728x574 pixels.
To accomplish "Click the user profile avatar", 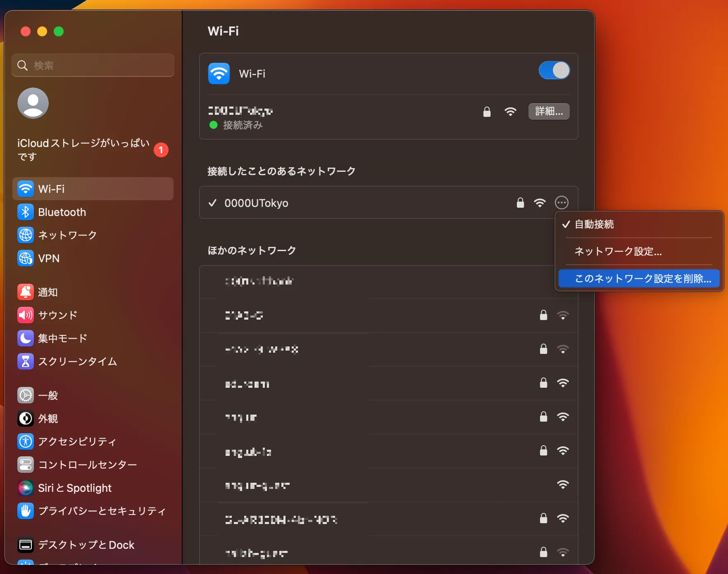I will coord(33,103).
